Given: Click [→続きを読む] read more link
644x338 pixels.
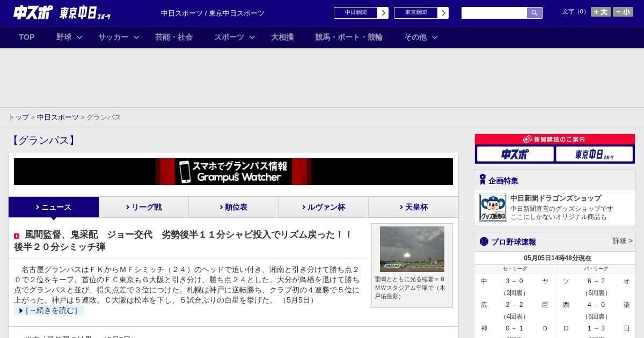Looking at the screenshot, I should click(49, 310).
